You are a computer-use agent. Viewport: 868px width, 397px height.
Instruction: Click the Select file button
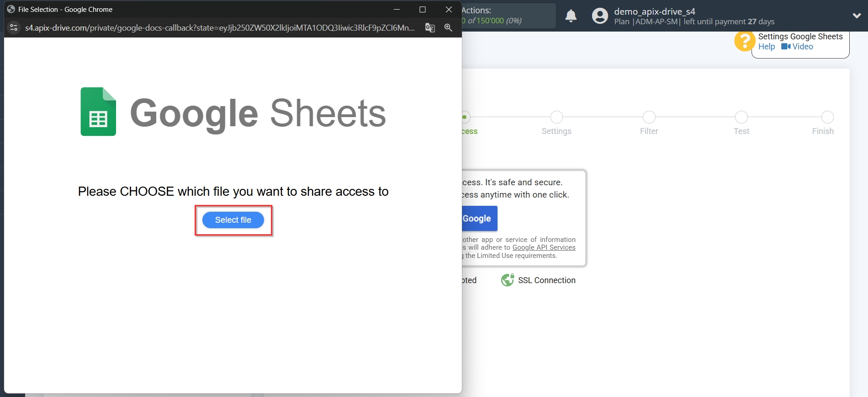click(233, 220)
